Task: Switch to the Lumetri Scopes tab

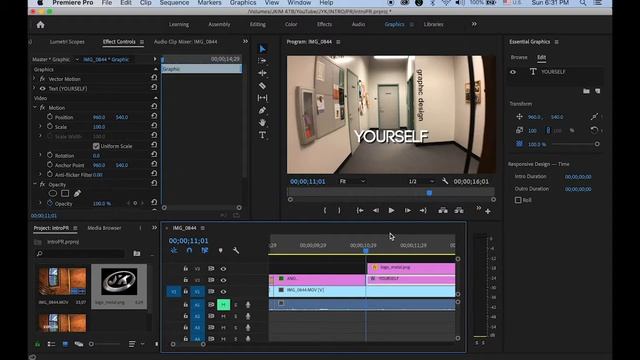Action: point(67,42)
